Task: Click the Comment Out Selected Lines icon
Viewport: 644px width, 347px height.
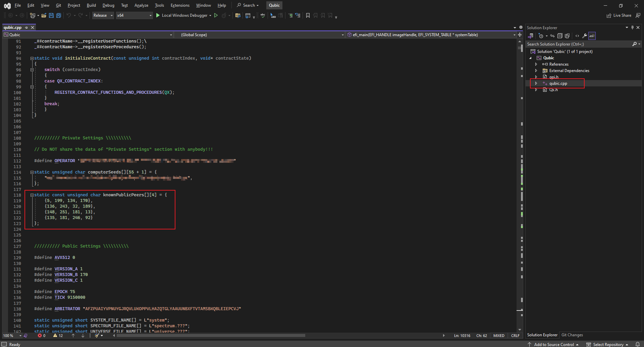Action: pyautogui.click(x=290, y=15)
